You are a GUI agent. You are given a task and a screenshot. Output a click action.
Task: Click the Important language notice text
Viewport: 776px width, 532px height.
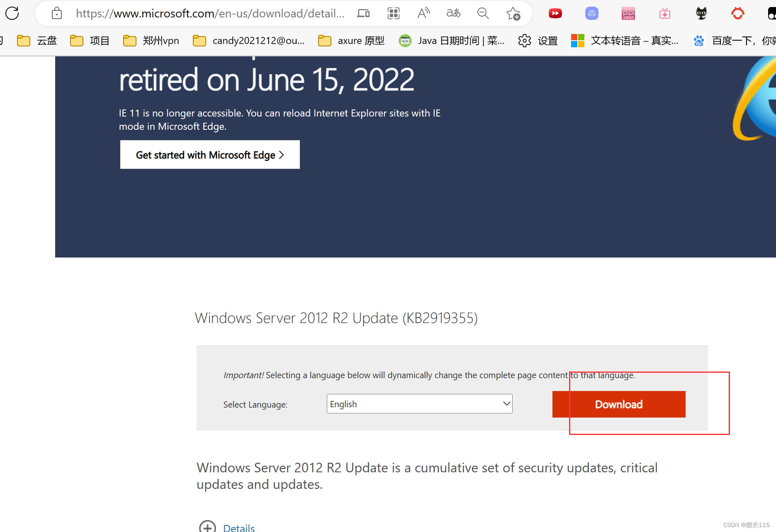429,375
